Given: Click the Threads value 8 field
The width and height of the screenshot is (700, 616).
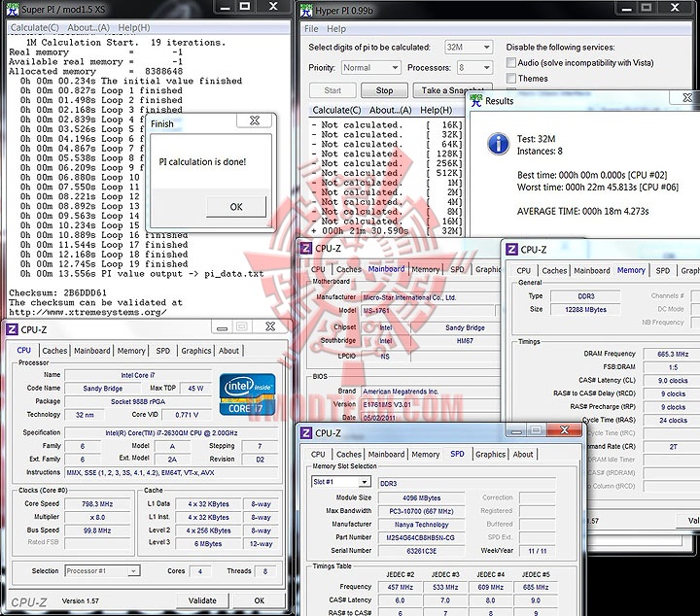Looking at the screenshot, I should click(265, 571).
